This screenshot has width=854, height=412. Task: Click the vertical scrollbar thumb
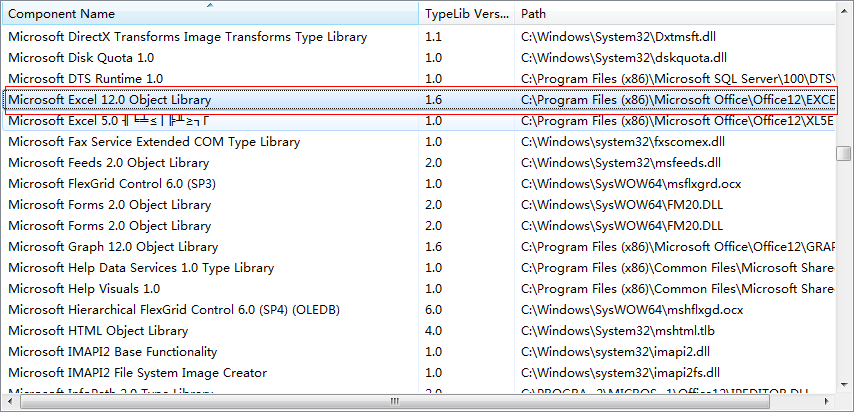click(x=843, y=153)
